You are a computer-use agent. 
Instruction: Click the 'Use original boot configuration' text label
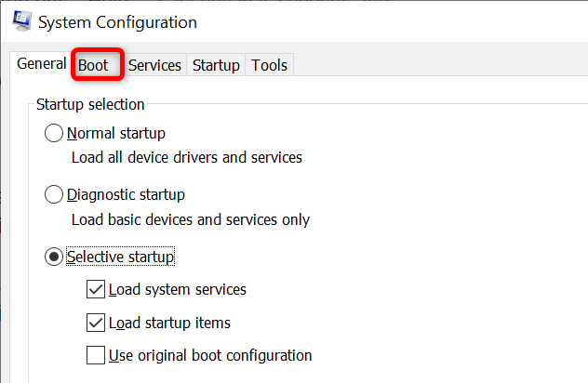pyautogui.click(x=210, y=355)
